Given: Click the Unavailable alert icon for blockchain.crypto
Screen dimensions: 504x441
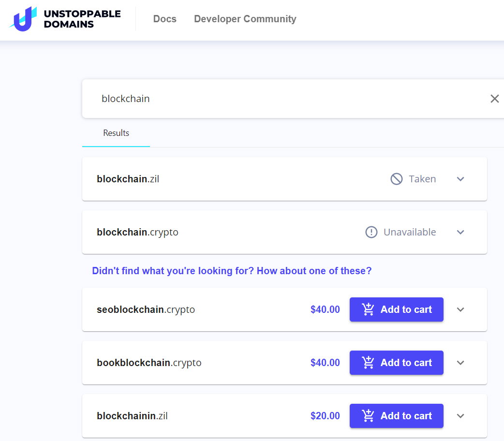Looking at the screenshot, I should click(371, 232).
